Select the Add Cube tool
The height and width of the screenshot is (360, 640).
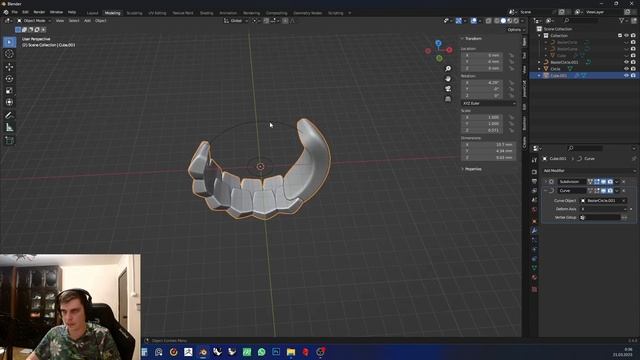tap(9, 140)
